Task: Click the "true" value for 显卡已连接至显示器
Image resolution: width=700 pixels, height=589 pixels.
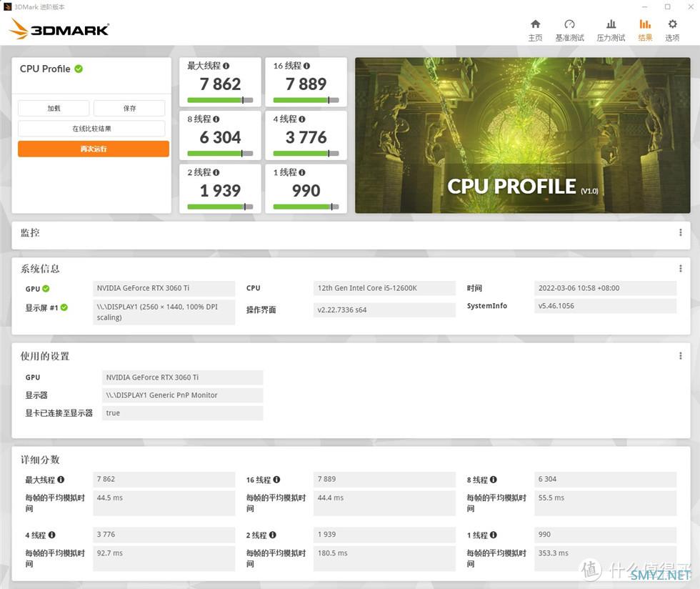Action: [x=183, y=413]
